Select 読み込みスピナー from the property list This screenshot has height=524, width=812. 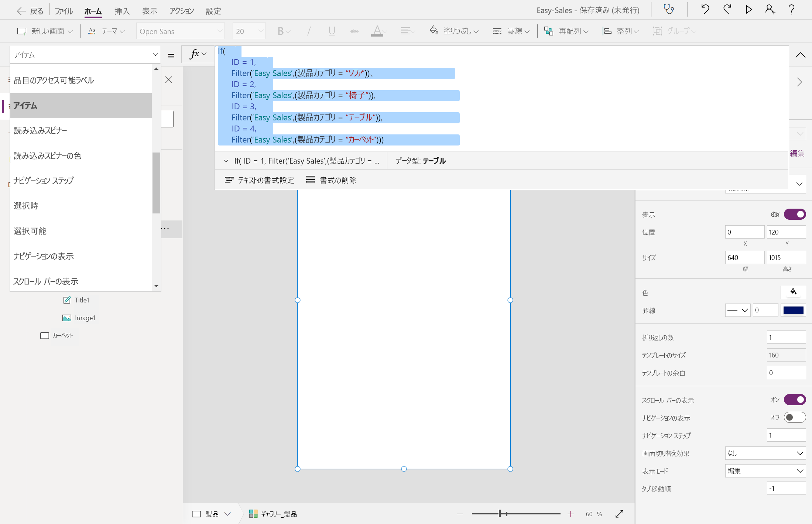41,130
